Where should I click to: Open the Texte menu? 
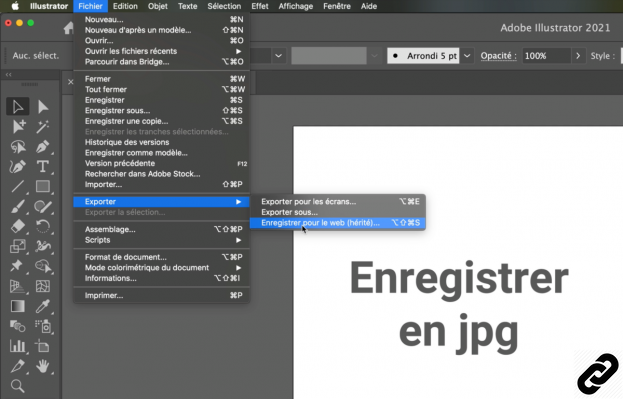pyautogui.click(x=188, y=6)
